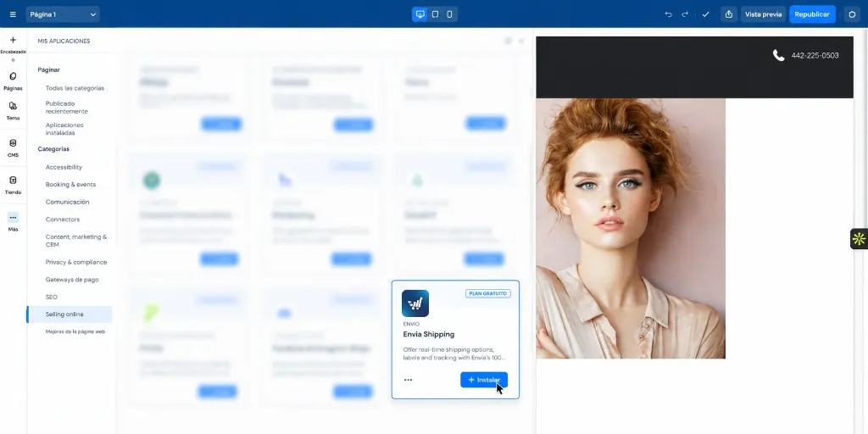
Task: Open the Tienda panel
Action: tap(14, 185)
